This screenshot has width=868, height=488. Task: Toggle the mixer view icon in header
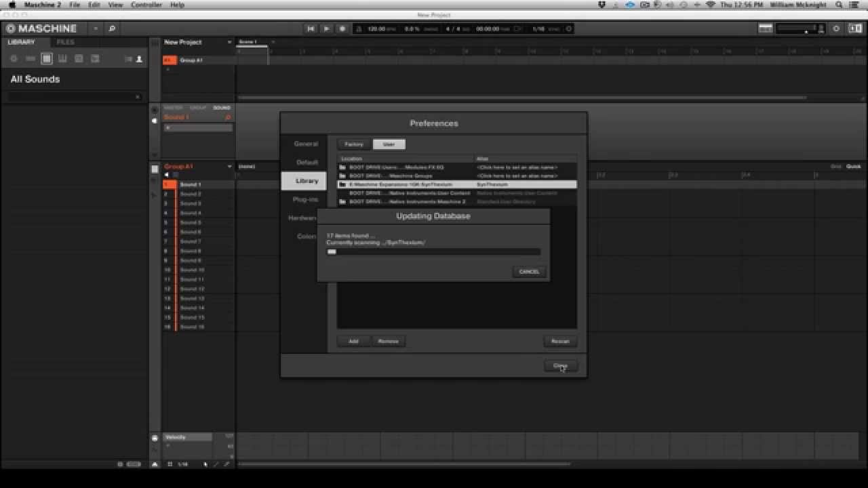point(766,28)
